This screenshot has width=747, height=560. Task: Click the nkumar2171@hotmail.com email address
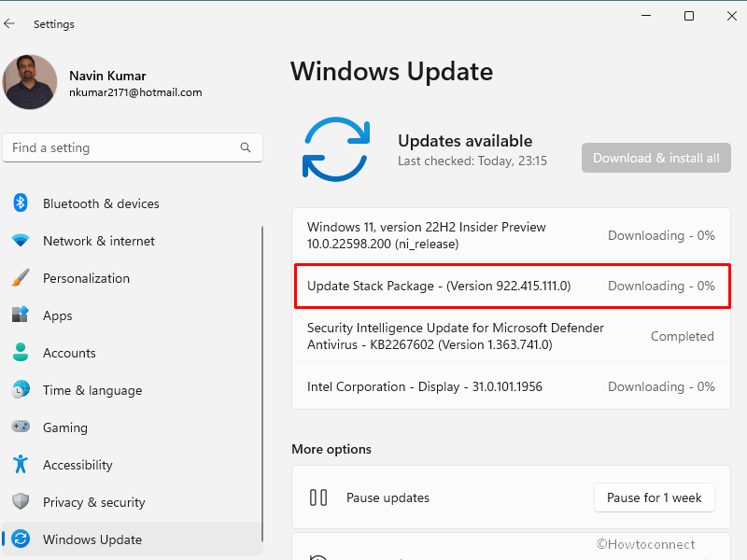(135, 92)
